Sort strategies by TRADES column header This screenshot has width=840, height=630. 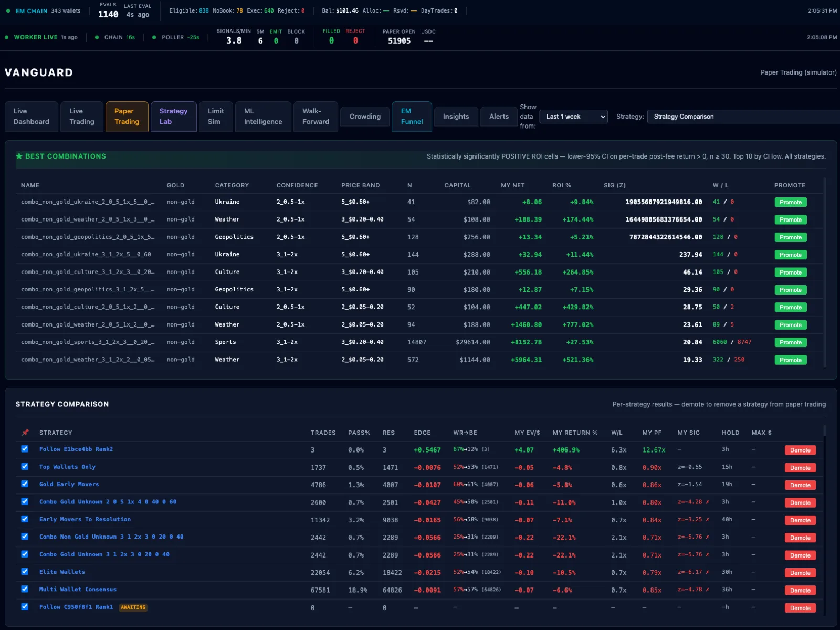tap(323, 433)
